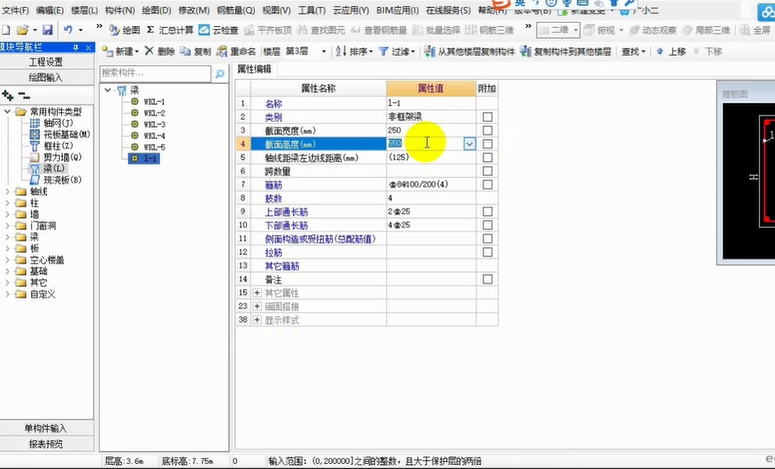Click 局部三维 partial 3D icon
Screen dimensions: 775x469
click(687, 30)
